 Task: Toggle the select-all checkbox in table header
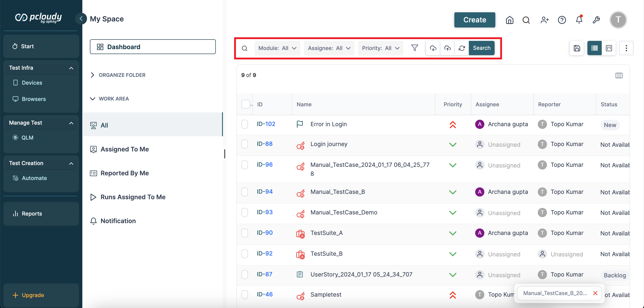tap(246, 104)
